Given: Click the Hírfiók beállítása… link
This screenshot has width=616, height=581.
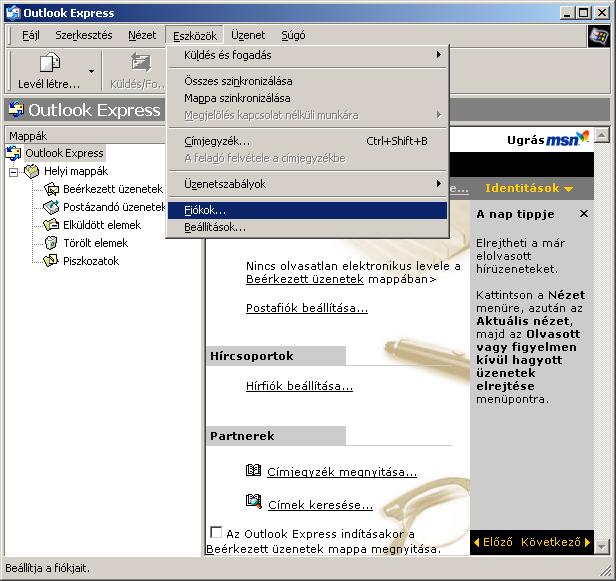Looking at the screenshot, I should 299,386.
